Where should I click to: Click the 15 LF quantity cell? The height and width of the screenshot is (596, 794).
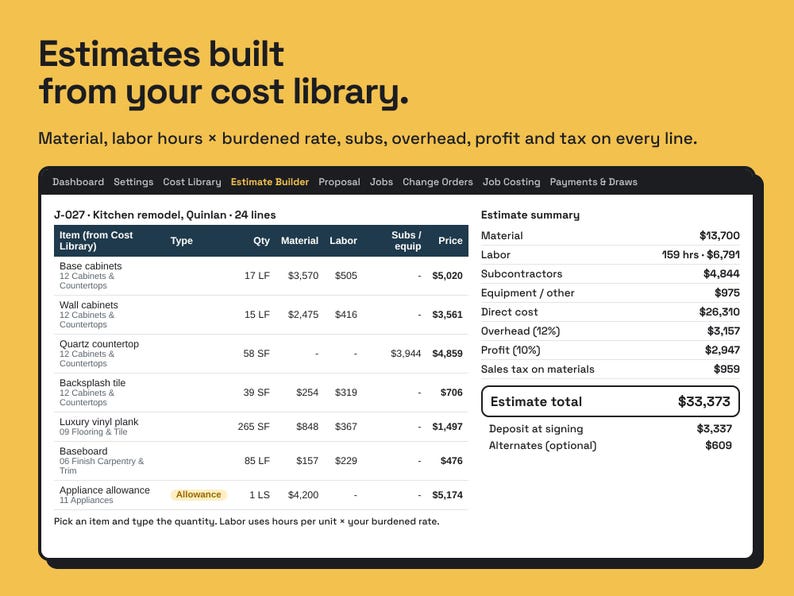click(x=257, y=314)
